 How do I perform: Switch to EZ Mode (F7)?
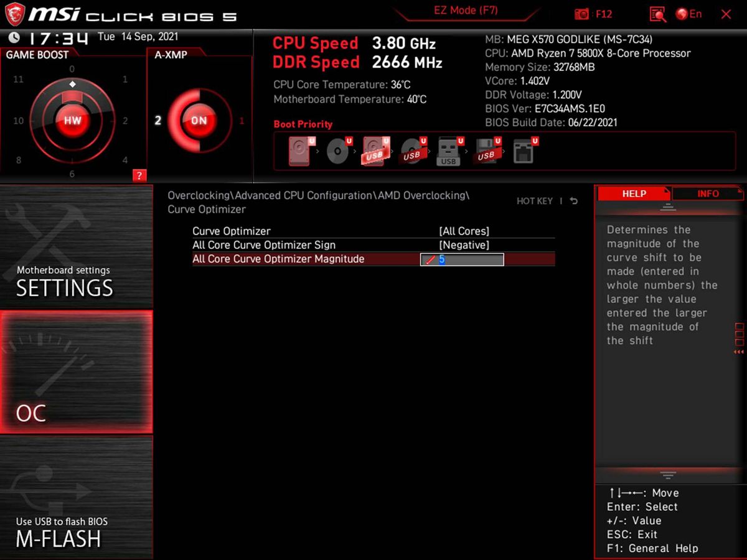[x=466, y=11]
